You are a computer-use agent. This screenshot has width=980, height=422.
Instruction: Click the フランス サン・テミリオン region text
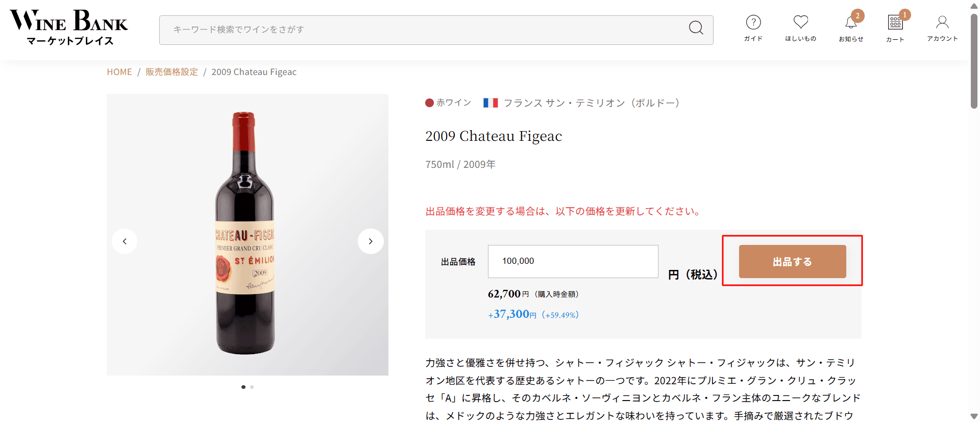tap(592, 103)
